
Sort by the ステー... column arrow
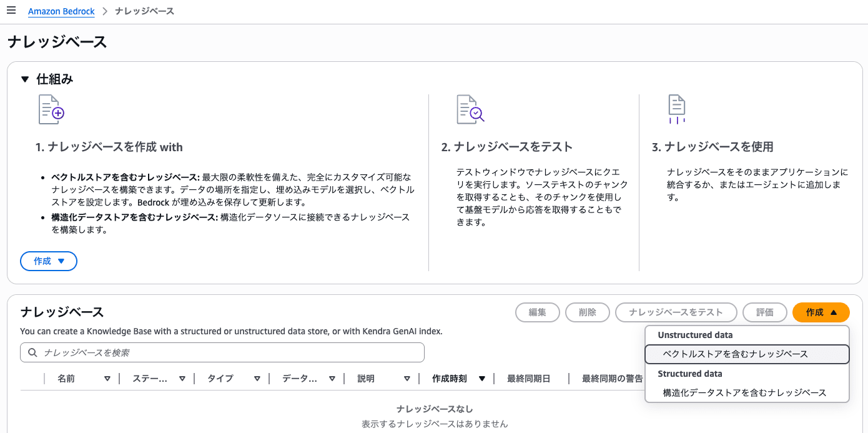(x=182, y=379)
